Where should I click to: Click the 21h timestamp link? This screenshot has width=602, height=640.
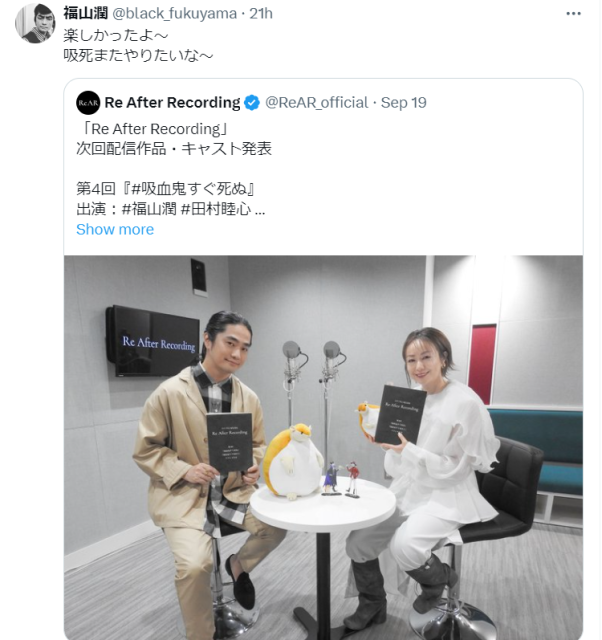(x=261, y=13)
